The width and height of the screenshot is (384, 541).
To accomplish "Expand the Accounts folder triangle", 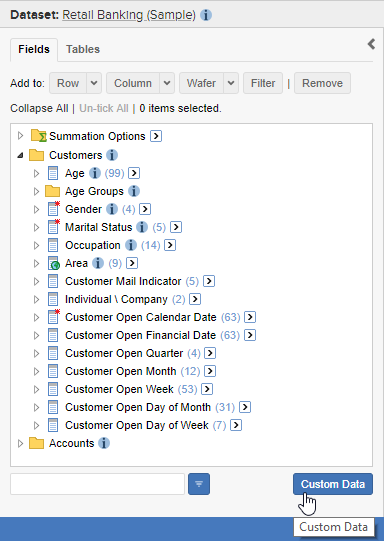I will pos(20,443).
